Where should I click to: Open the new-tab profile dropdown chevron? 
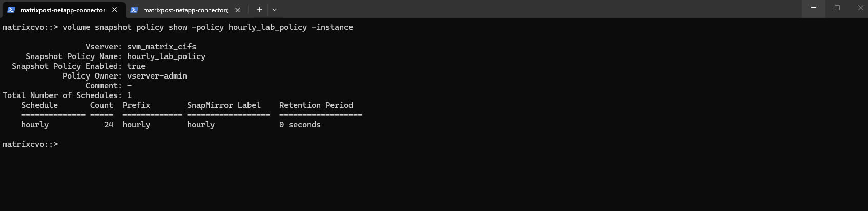pyautogui.click(x=275, y=9)
